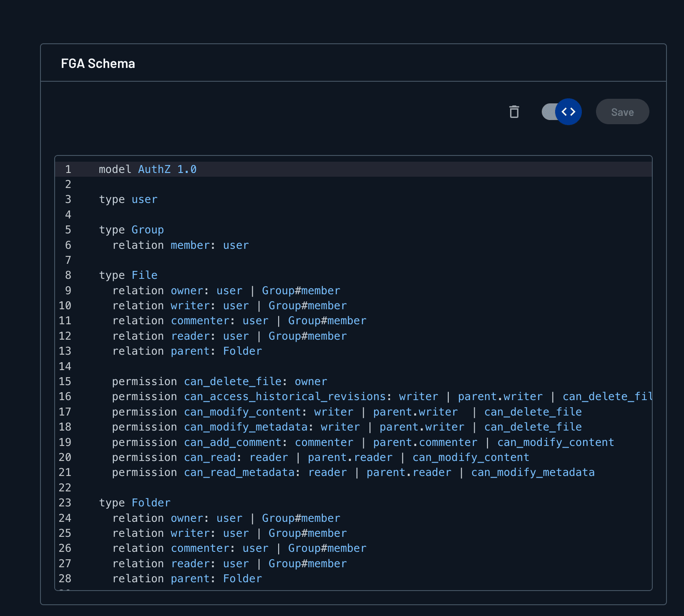Click 'Folder' on last visible line 28

point(242,578)
